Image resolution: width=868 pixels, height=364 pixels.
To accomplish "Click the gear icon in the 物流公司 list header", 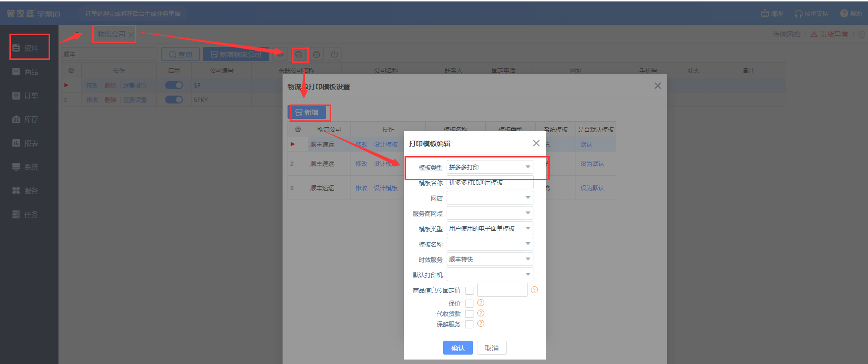I will (x=71, y=70).
